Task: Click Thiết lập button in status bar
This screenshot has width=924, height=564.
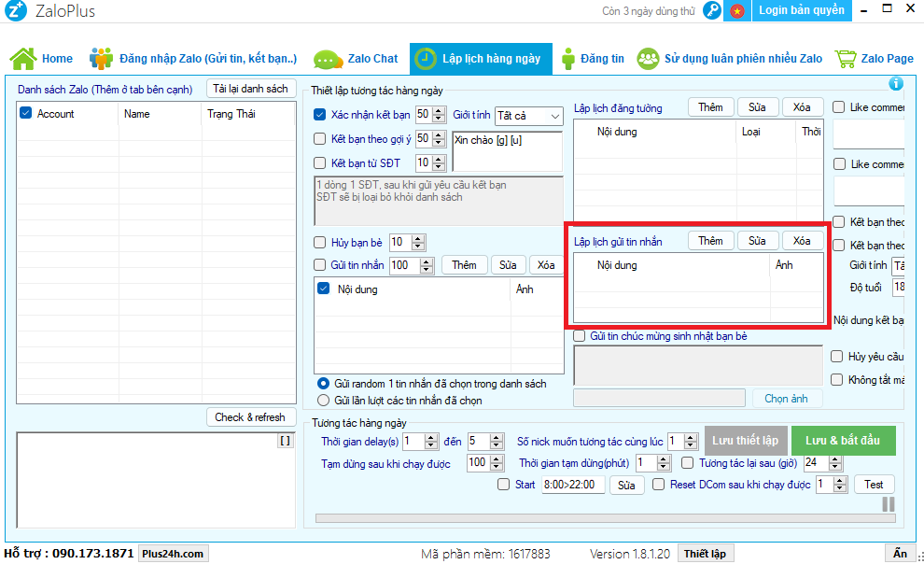Action: coord(706,554)
